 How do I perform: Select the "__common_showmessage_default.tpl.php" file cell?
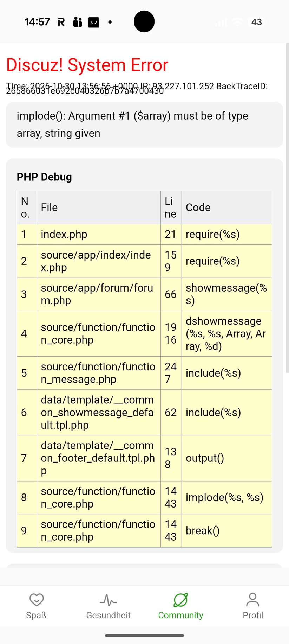(99, 412)
